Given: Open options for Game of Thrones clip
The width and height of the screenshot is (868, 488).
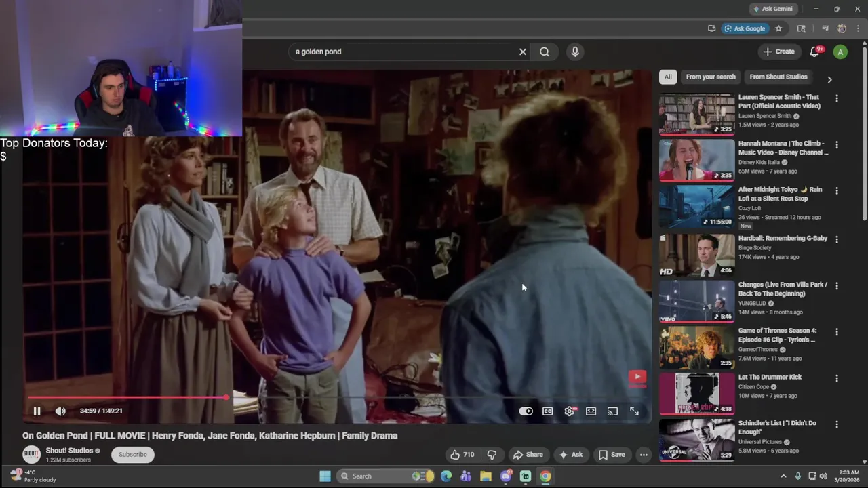Looking at the screenshot, I should pyautogui.click(x=836, y=332).
